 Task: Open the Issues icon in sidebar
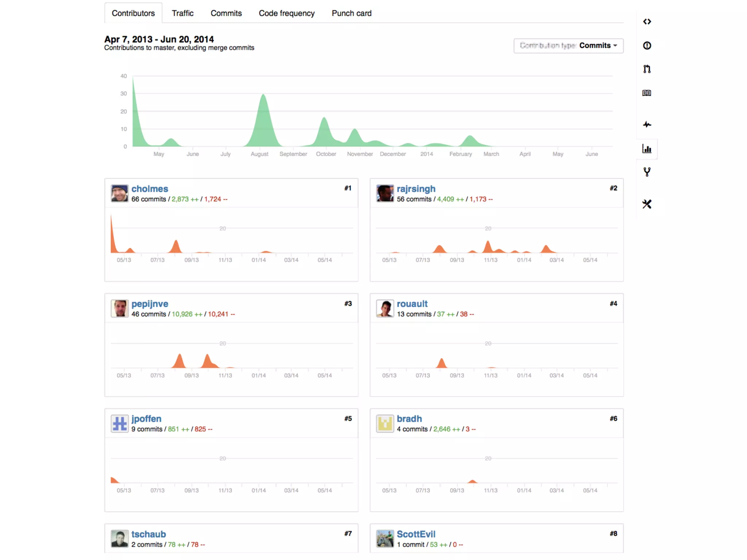(x=647, y=46)
